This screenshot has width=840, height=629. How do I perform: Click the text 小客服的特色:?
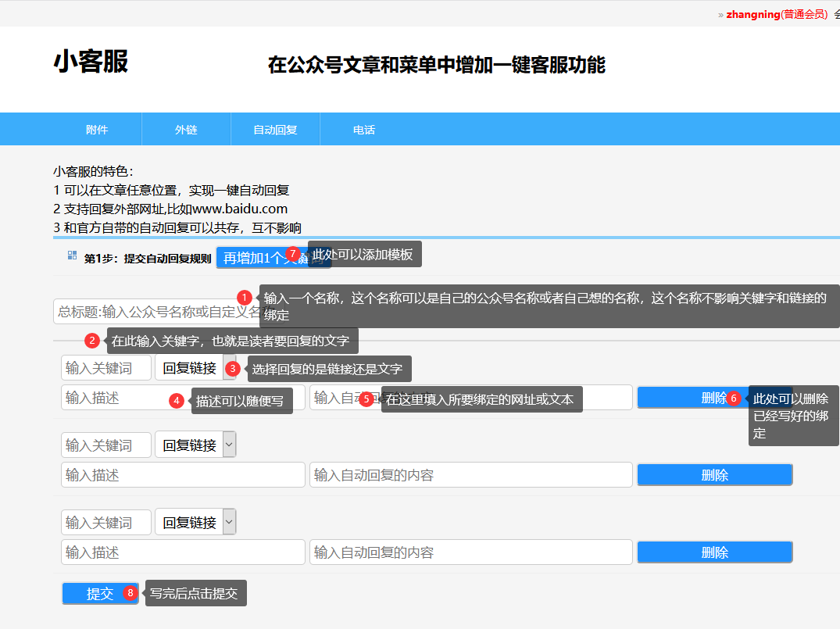tap(93, 171)
